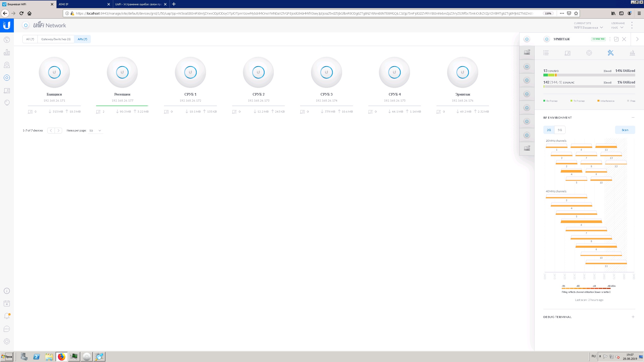Open the items per page dropdown
Screen dimensions: 644x362
point(95,130)
